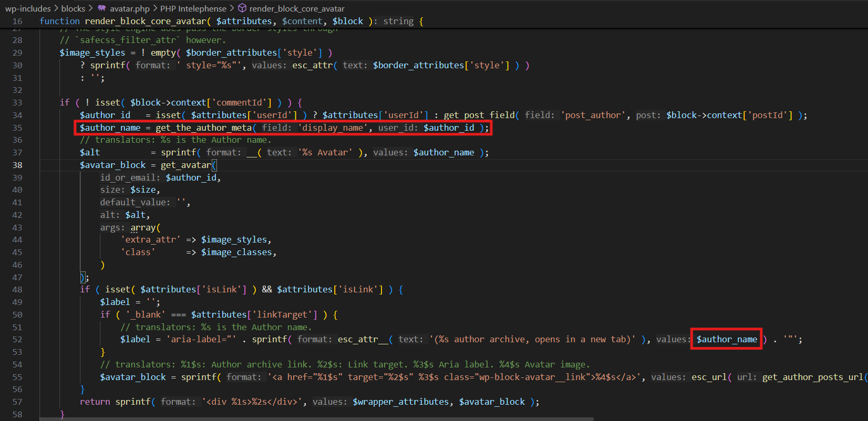Click line number 38 in the gutter
868x421 pixels.
pyautogui.click(x=17, y=165)
